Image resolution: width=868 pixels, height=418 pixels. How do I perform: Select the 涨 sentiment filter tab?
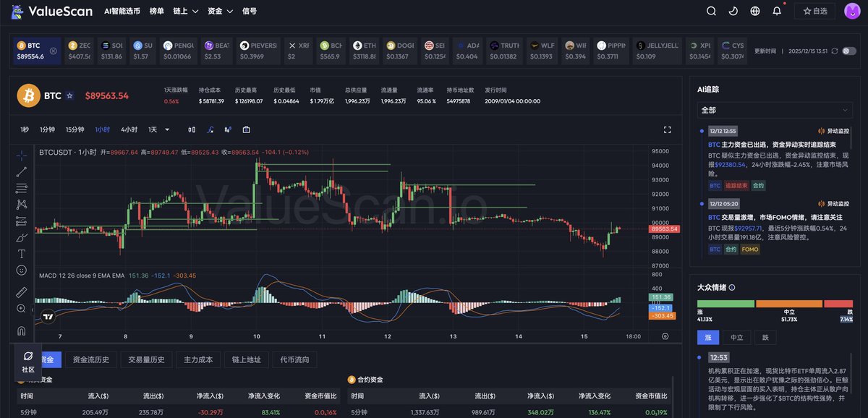[708, 338]
